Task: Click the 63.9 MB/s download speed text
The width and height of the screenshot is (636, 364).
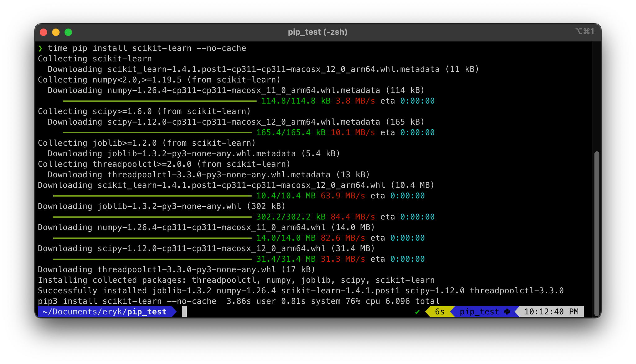Action: [x=343, y=196]
